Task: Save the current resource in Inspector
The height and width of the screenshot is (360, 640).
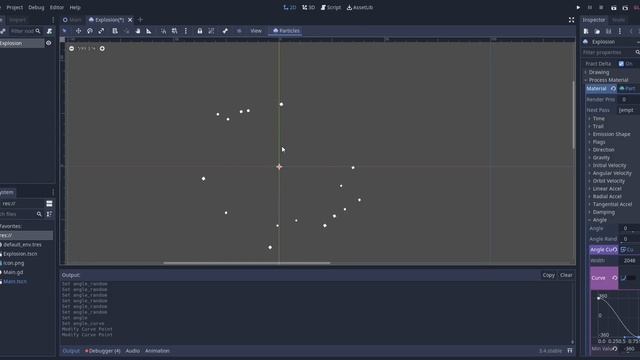Action: point(609,31)
